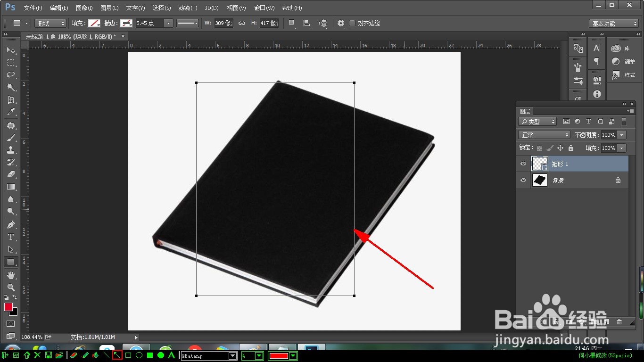Image resolution: width=644 pixels, height=362 pixels.
Task: Open the Paragraph panel icon
Action: 597,62
